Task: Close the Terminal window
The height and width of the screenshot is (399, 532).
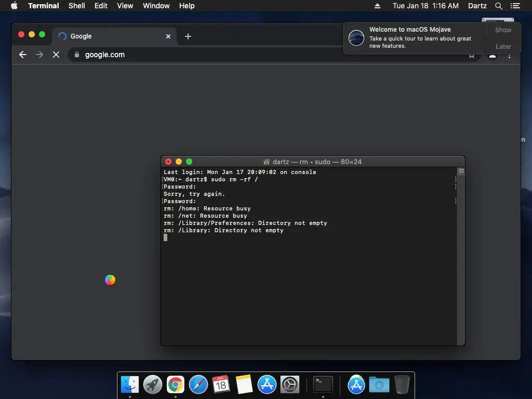Action: pos(168,162)
